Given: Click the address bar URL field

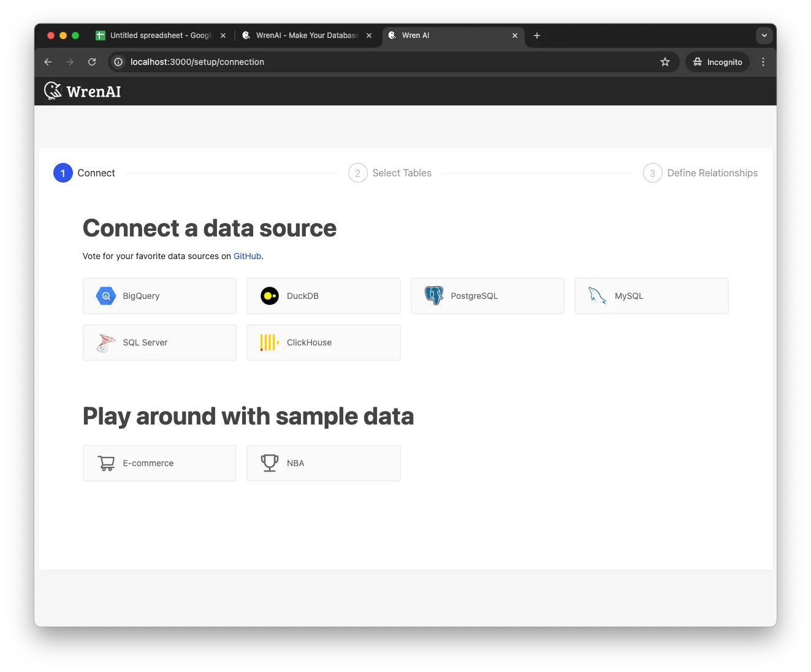Looking at the screenshot, I should pos(392,62).
